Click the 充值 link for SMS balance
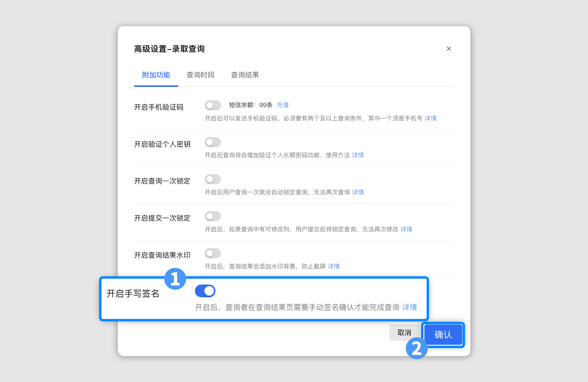 click(x=283, y=105)
